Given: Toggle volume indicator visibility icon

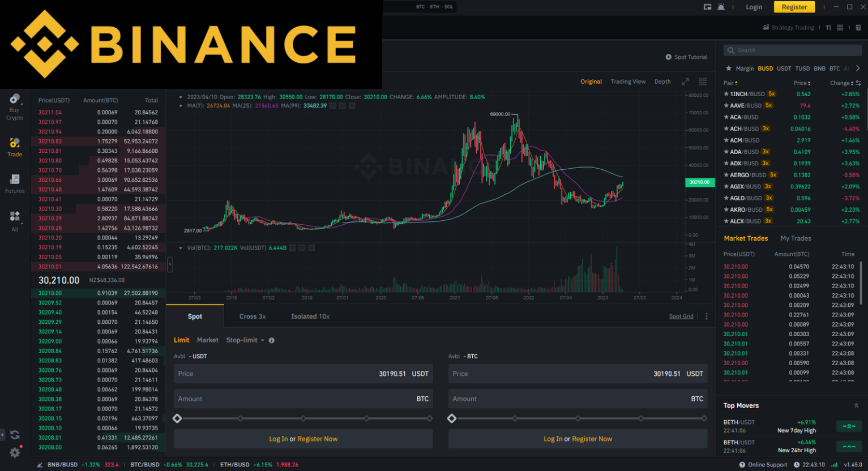Looking at the screenshot, I should [292, 248].
